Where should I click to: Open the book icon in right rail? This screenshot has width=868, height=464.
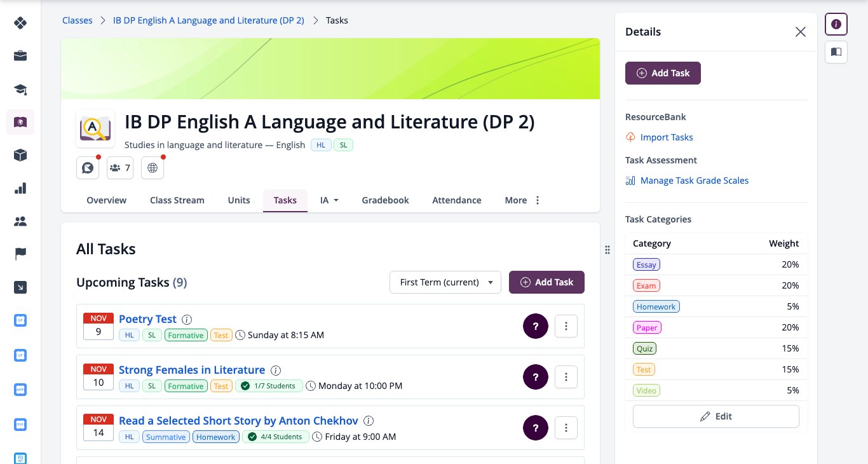(836, 52)
